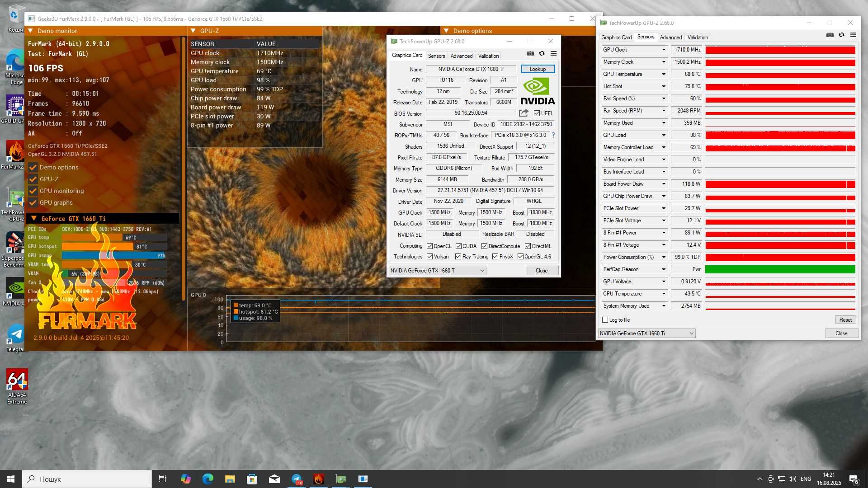
Task: Open Copilot from the taskbar
Action: [x=185, y=479]
